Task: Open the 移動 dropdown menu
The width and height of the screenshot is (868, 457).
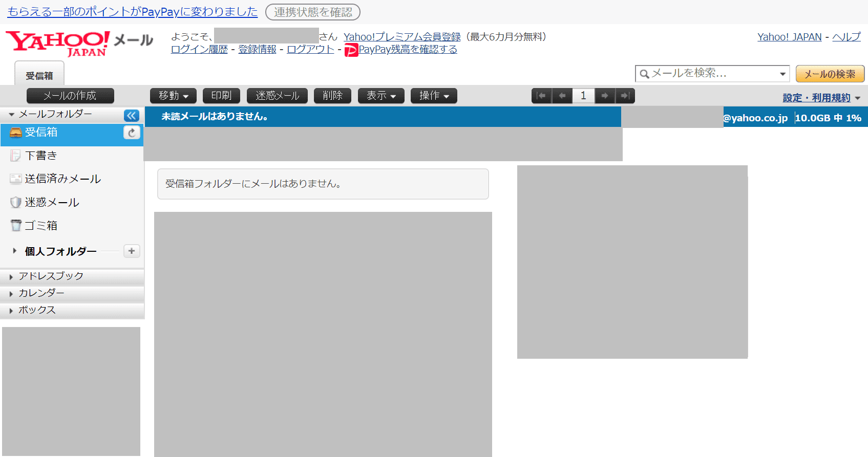Action: (x=173, y=96)
